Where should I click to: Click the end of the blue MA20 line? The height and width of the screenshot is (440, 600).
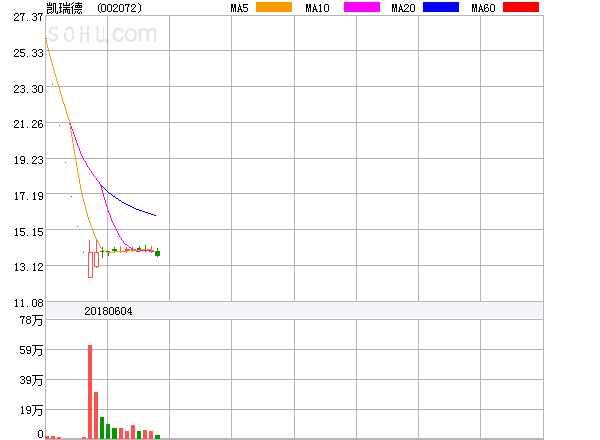pos(155,215)
